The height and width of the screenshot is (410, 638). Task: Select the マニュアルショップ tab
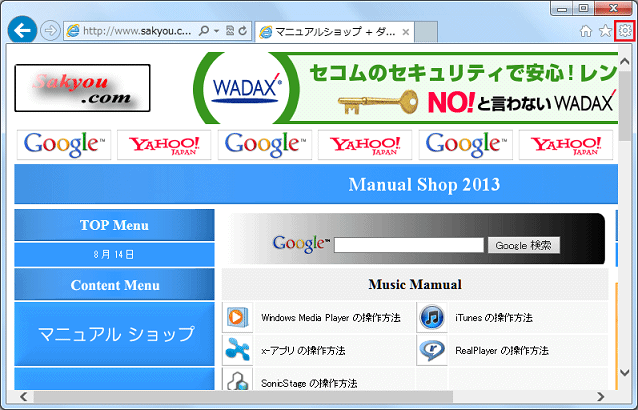(334, 32)
